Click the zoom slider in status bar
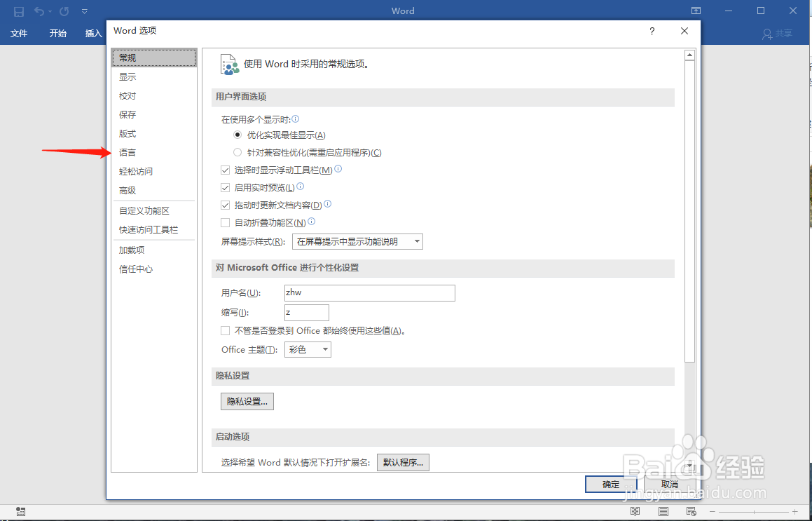Viewport: 812px width, 521px height. point(754,512)
